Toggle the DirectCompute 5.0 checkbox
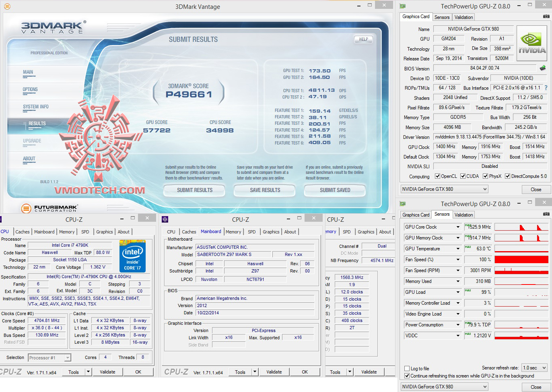Viewport: 552px width, 392px height. click(x=507, y=176)
